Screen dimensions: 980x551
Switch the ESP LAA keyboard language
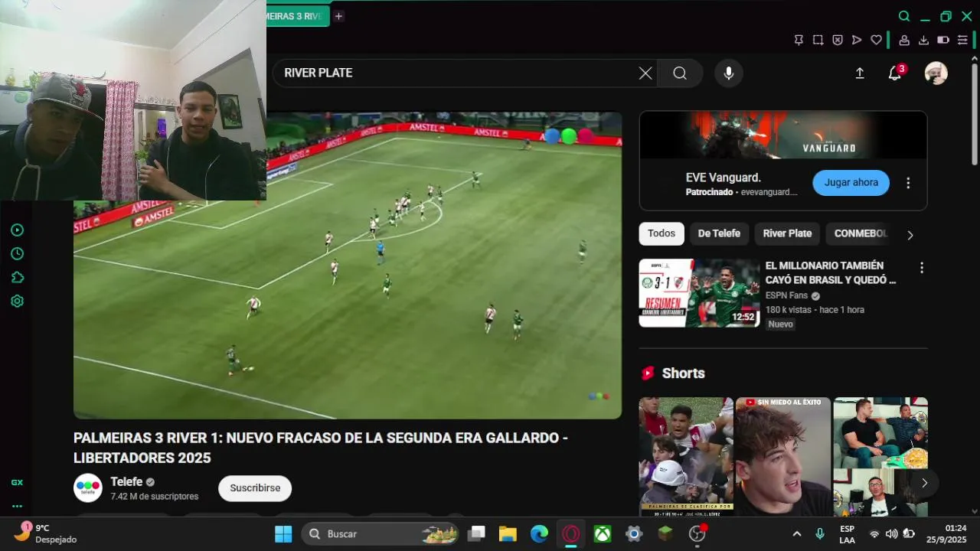(847, 534)
